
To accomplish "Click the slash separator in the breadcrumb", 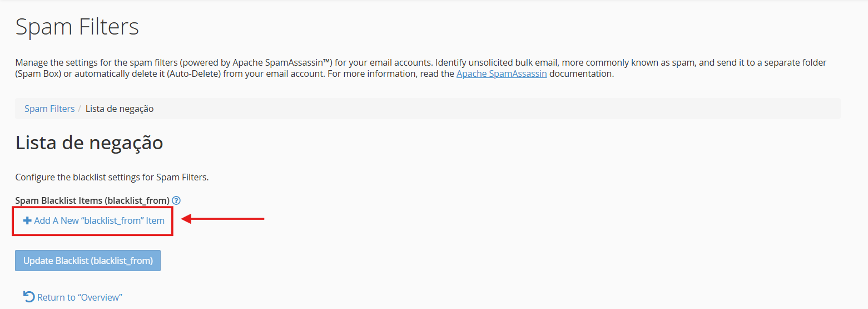I will tap(80, 109).
